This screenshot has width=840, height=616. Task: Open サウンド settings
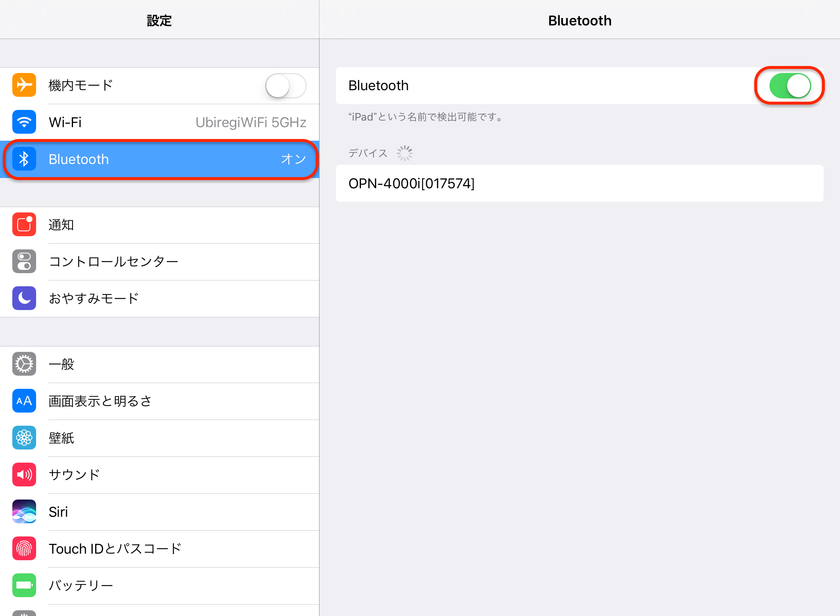(x=160, y=475)
